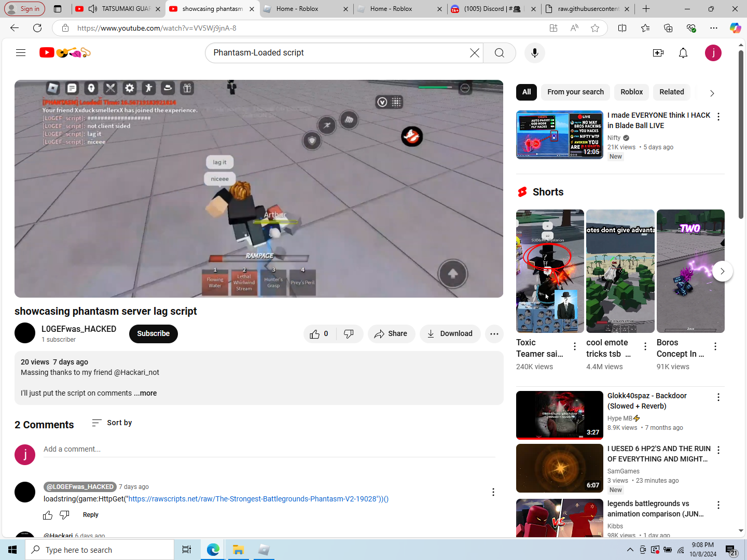Viewport: 747px width, 560px height.
Task: Click the Windows taskbar search box
Action: pos(100,550)
